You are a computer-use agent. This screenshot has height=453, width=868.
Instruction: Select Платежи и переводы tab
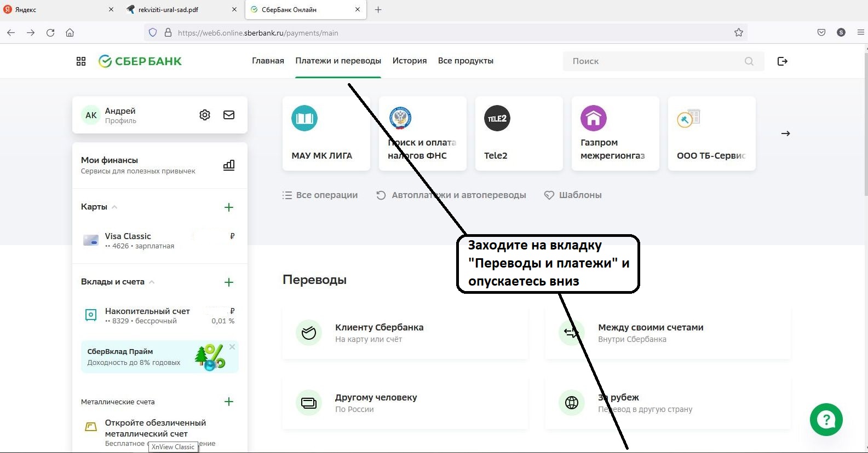click(338, 61)
